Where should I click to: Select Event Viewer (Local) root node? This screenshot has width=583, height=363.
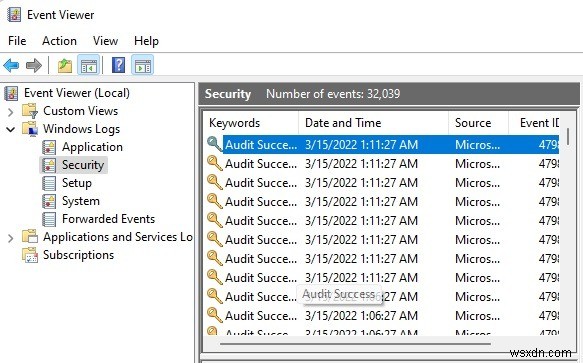tap(77, 93)
